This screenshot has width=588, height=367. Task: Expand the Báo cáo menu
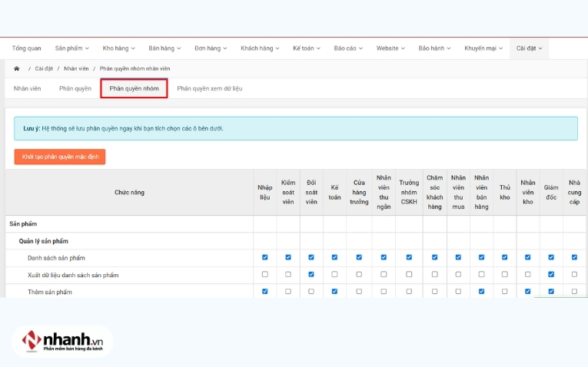click(348, 48)
